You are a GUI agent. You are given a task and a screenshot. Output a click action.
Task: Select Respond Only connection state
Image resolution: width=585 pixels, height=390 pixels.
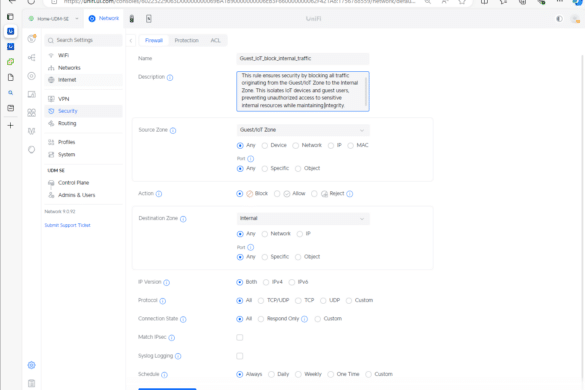coord(261,319)
